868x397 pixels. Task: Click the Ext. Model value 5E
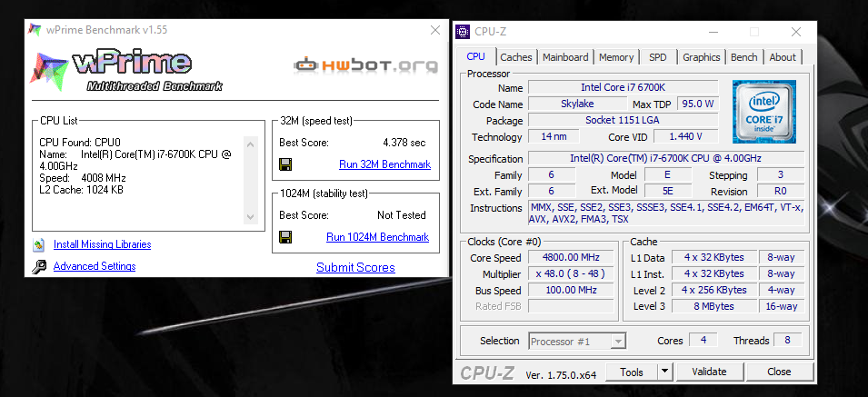668,192
